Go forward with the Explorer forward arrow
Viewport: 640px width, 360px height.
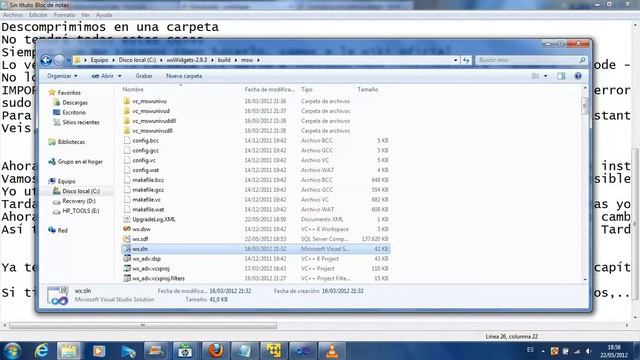pyautogui.click(x=60, y=60)
